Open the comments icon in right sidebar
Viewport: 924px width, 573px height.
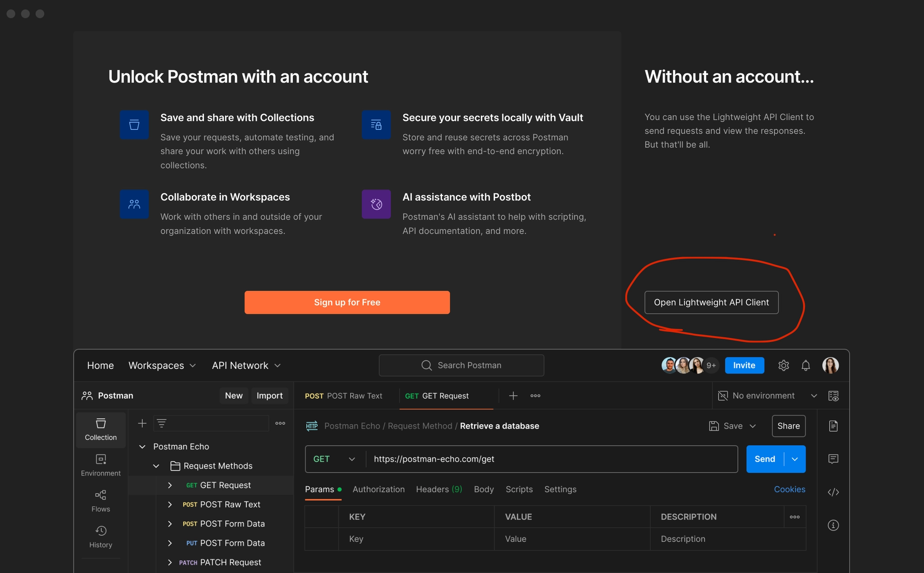coord(833,459)
